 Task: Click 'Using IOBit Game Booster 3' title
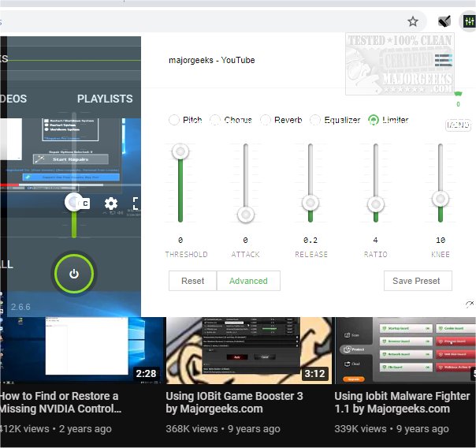click(x=234, y=402)
